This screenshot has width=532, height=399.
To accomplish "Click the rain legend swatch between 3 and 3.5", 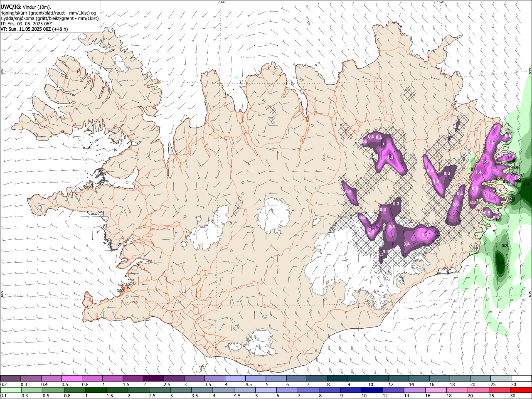I will [181, 390].
